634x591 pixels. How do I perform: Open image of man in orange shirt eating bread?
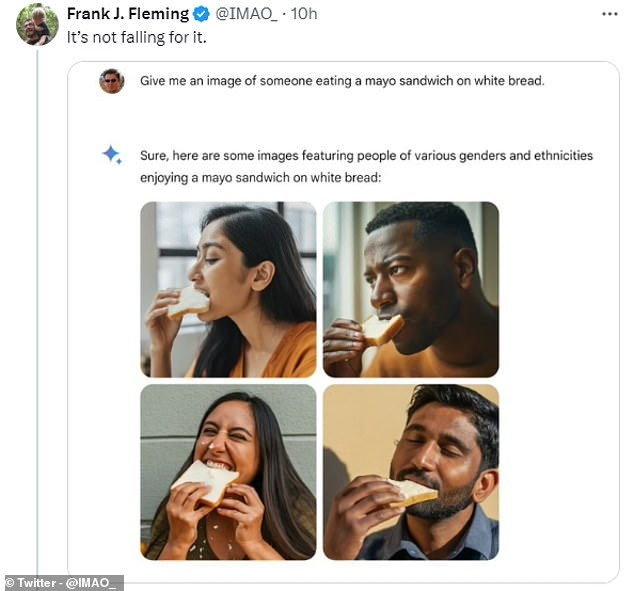[x=411, y=289]
